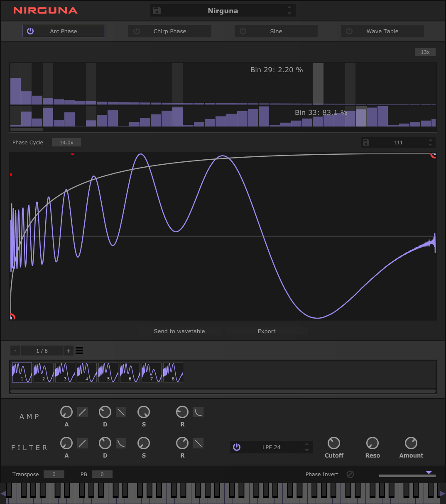
Task: Select wavetable frame thumbnail 8
Action: point(173,373)
